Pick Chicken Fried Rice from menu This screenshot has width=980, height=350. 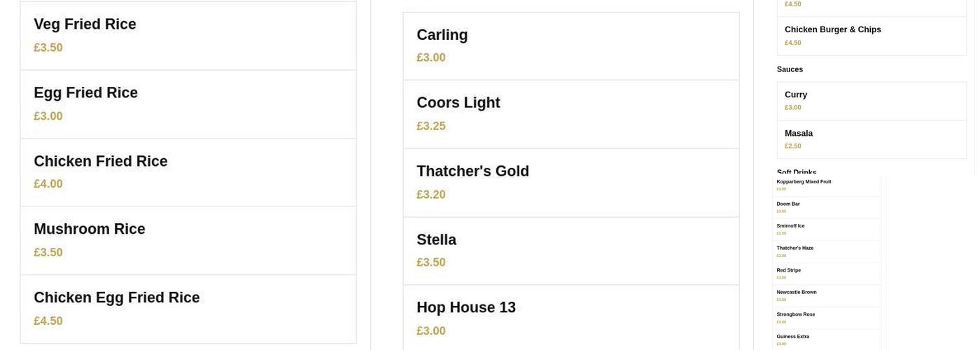coord(188,172)
